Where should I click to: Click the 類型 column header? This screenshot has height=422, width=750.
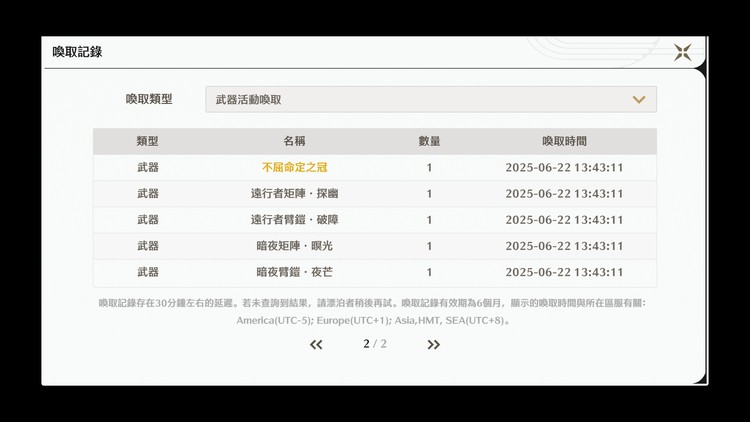[147, 141]
